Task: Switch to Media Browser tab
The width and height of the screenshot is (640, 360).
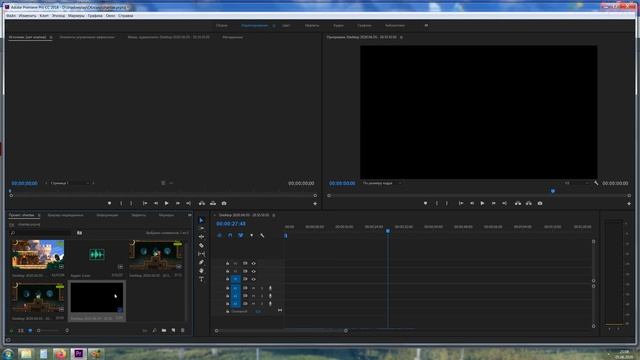Action: [x=65, y=215]
